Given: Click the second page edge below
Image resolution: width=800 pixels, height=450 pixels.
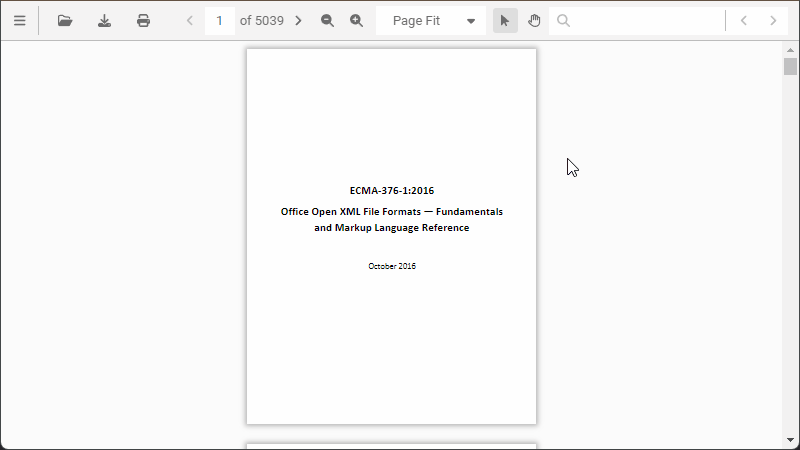Looking at the screenshot, I should (391, 446).
